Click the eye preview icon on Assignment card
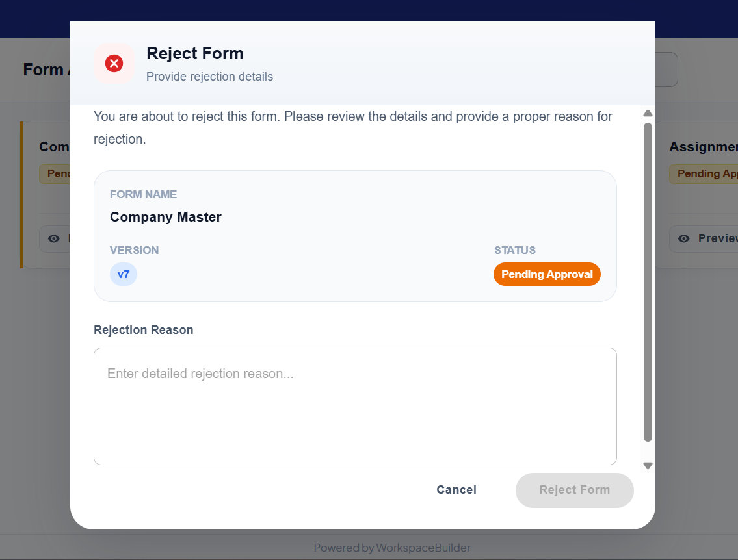Screen dimensions: 738x560 click(x=684, y=239)
